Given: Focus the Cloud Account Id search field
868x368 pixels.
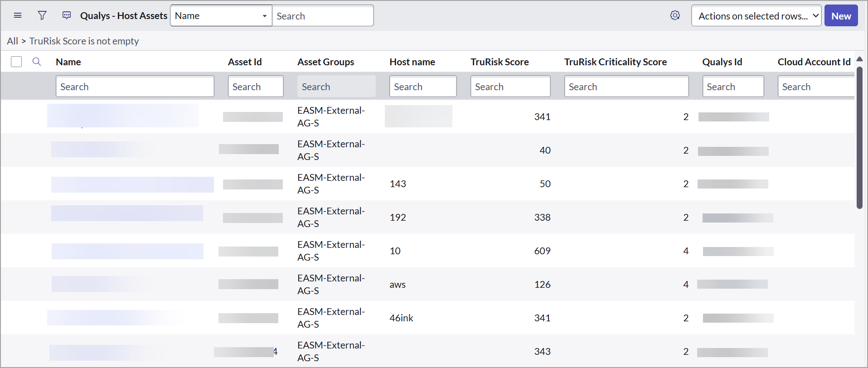Looking at the screenshot, I should (816, 86).
